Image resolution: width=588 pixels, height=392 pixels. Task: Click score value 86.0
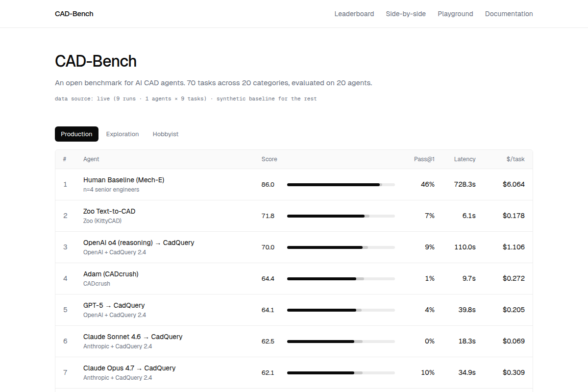coord(268,185)
